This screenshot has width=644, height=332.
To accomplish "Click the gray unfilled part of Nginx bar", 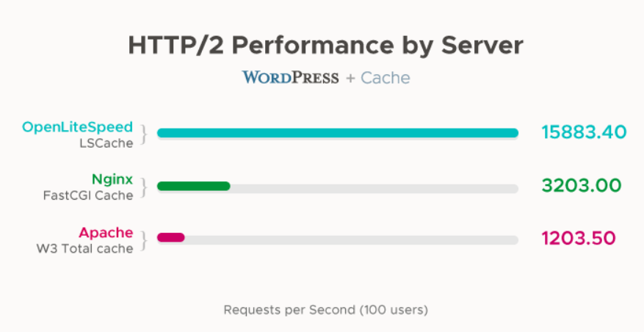I will [x=375, y=187].
